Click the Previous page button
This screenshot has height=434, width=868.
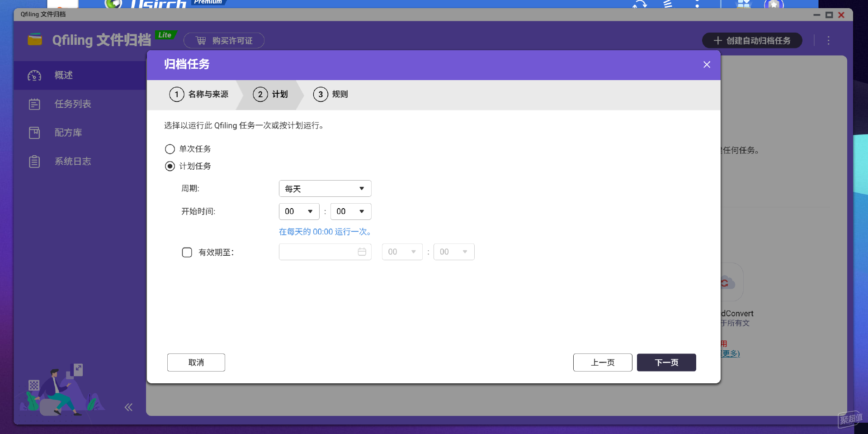click(x=602, y=362)
